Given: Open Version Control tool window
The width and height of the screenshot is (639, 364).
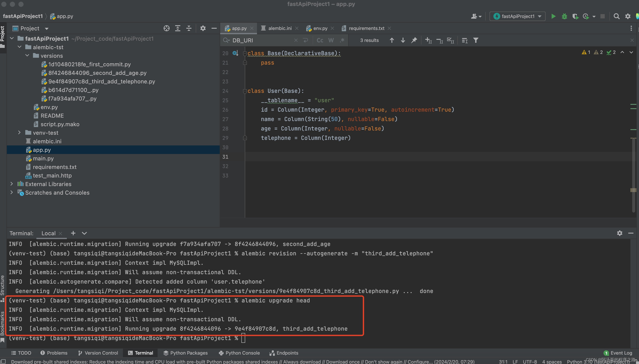Looking at the screenshot, I should [98, 353].
